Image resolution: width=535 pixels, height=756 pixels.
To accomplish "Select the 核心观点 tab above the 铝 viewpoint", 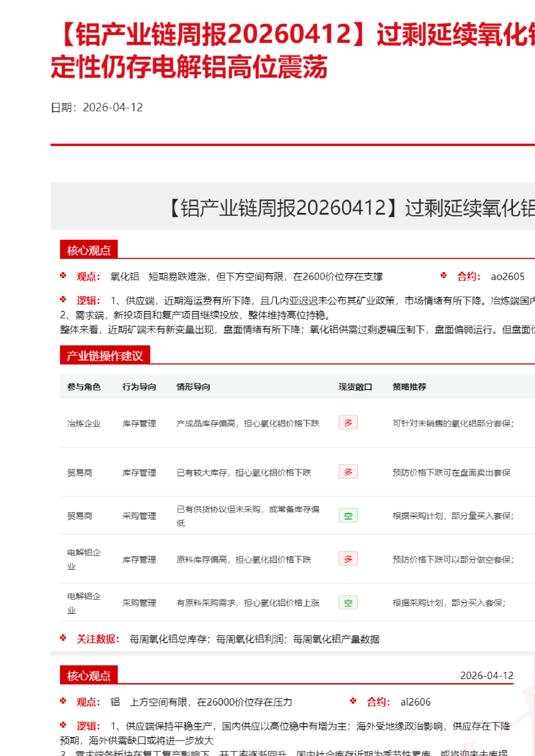I will click(x=89, y=675).
